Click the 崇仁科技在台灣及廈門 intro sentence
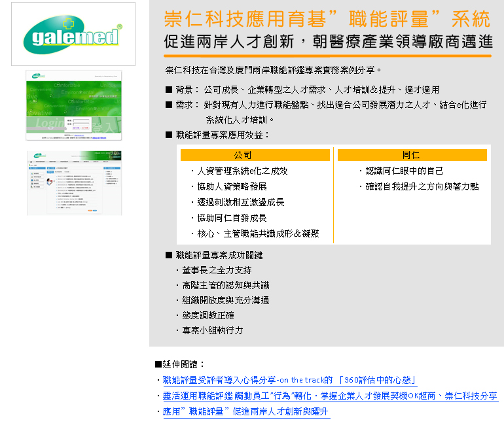 (x=274, y=70)
